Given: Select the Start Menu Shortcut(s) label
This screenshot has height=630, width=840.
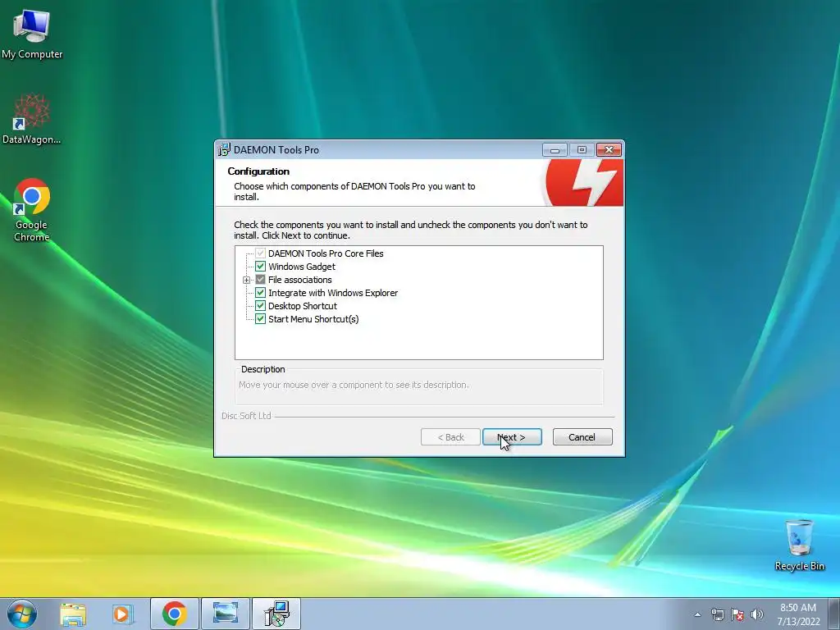Looking at the screenshot, I should point(313,319).
